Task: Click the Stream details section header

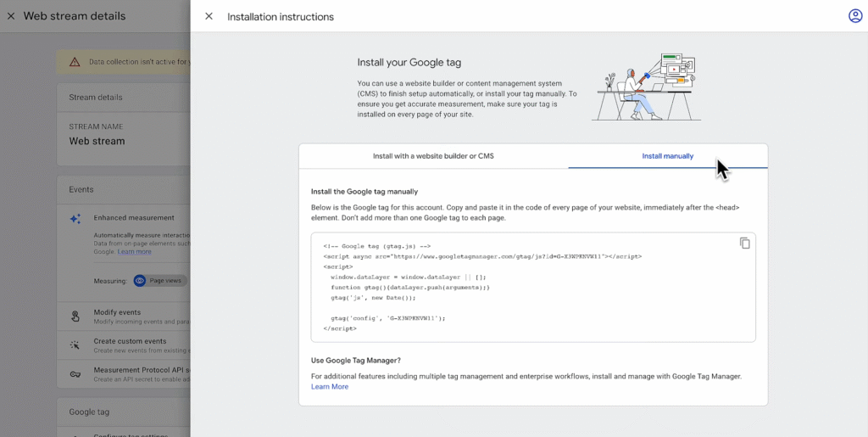Action: click(x=96, y=98)
